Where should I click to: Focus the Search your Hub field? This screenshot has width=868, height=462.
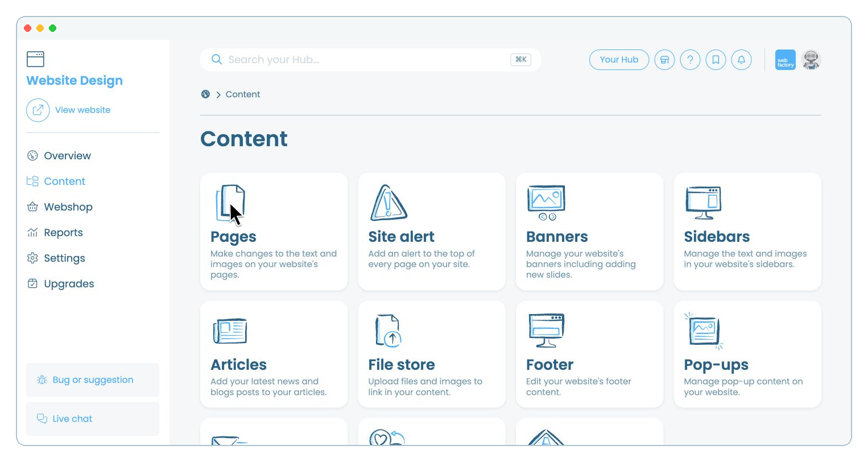(371, 60)
